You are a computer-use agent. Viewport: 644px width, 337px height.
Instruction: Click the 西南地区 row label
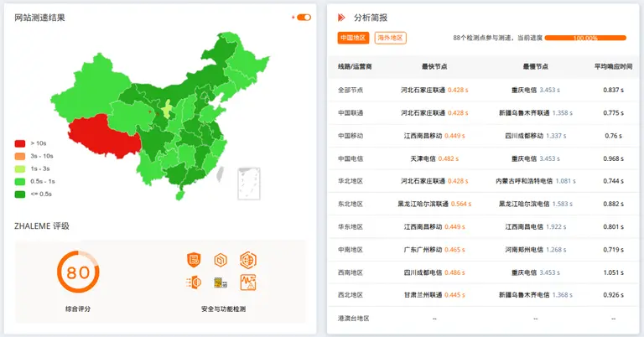(x=351, y=272)
